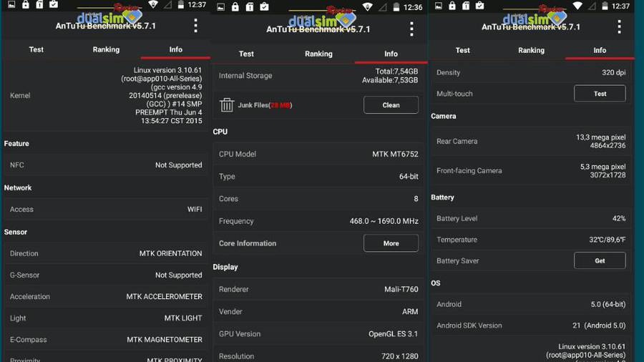
Task: Show more Core Information
Action: [x=391, y=243]
